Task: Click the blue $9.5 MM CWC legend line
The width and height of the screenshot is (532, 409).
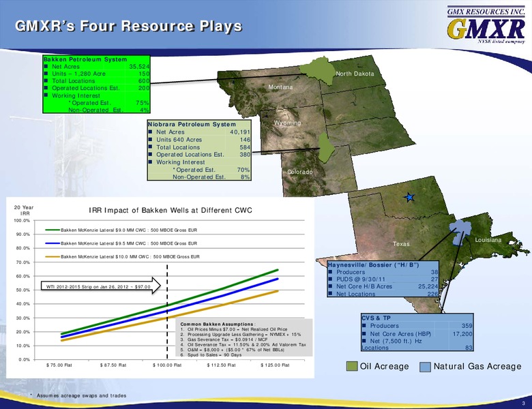Action: point(53,243)
